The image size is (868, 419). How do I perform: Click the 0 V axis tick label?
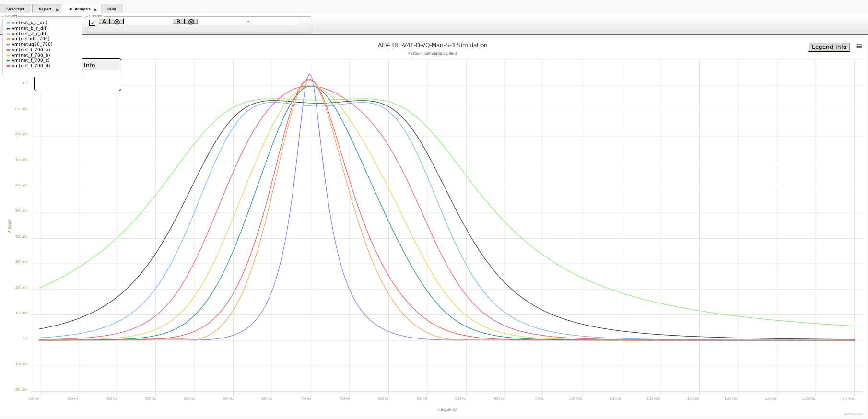point(25,338)
